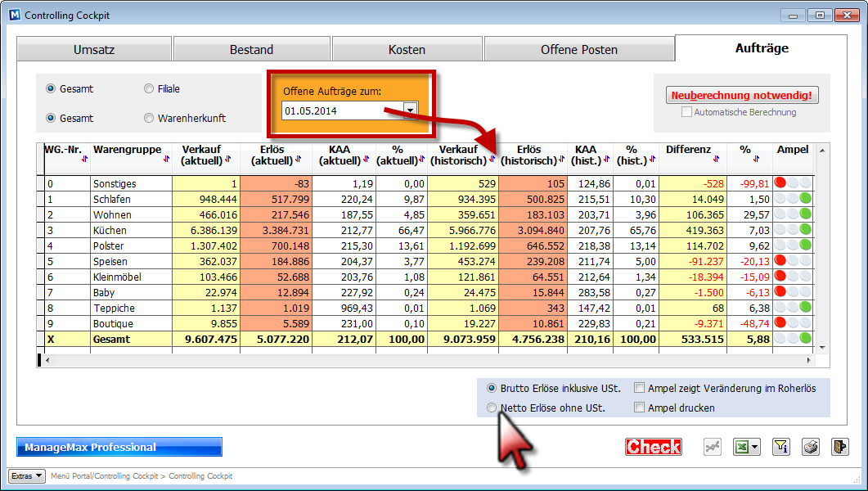Viewport: 868px width, 491px height.
Task: Switch to the Bestand tab
Action: coord(251,49)
